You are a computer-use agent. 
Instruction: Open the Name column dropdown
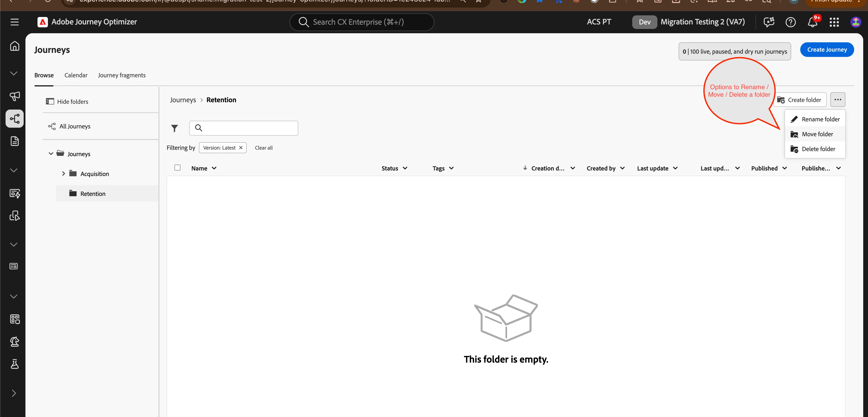(x=214, y=168)
